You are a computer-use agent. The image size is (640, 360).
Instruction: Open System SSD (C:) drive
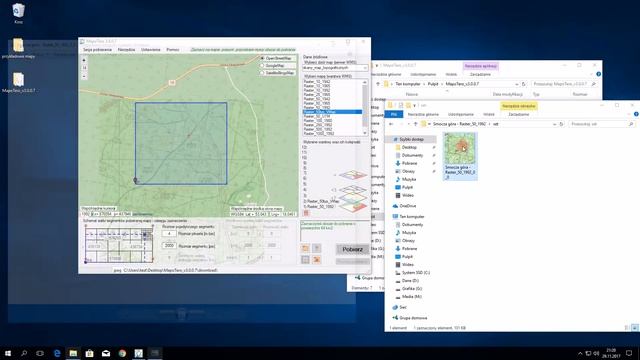(416, 273)
